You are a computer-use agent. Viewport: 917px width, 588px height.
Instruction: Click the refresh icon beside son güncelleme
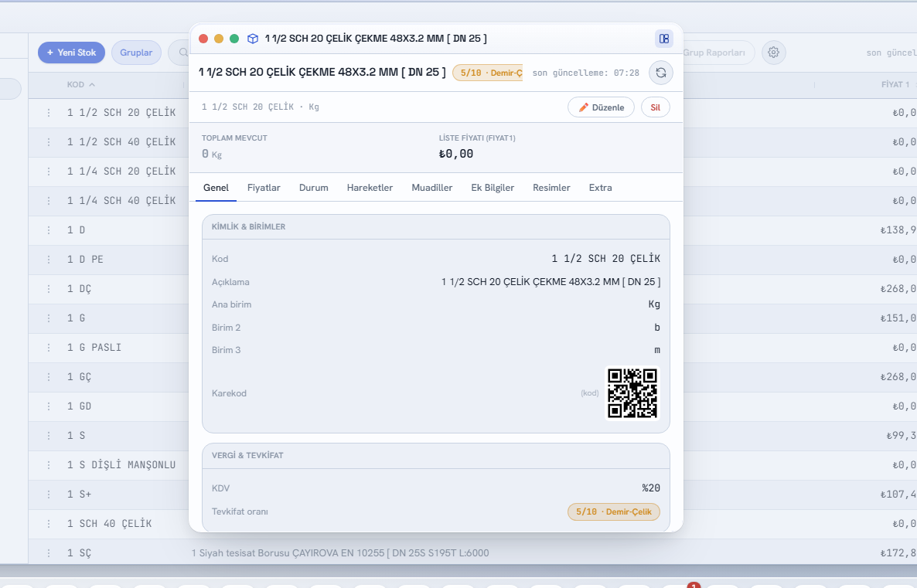[x=661, y=73]
